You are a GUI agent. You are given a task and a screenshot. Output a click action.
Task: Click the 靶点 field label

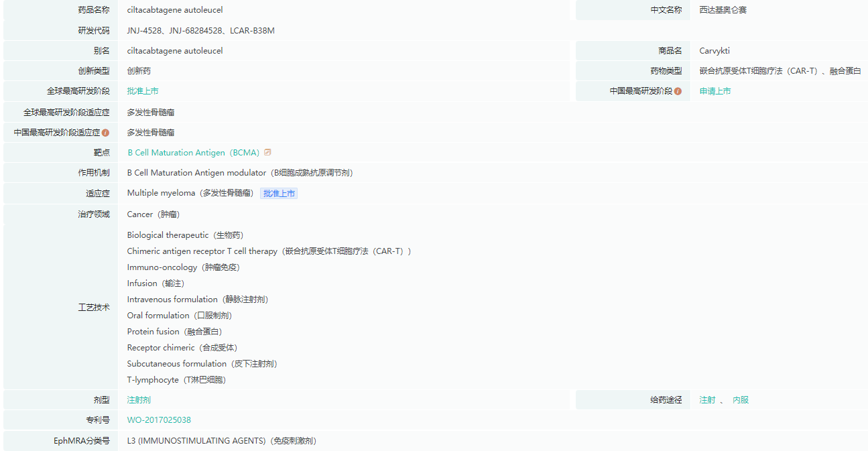[x=102, y=153]
